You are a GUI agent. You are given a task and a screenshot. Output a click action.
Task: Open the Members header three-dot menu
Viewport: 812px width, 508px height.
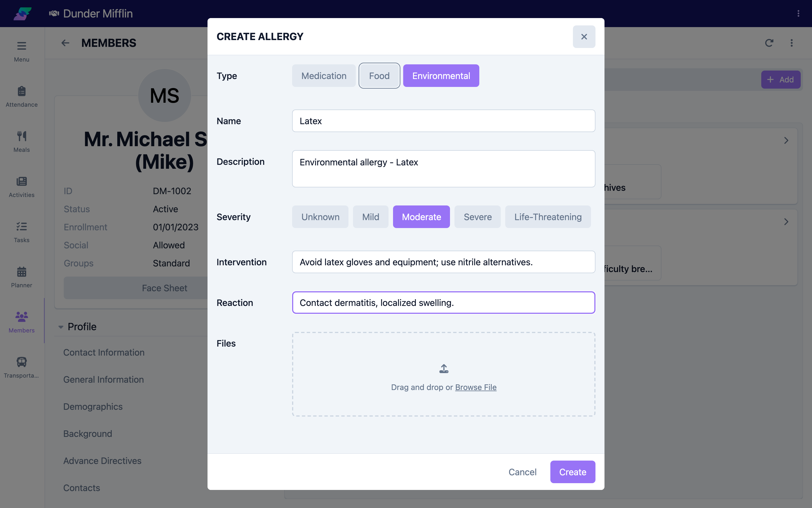click(x=791, y=43)
